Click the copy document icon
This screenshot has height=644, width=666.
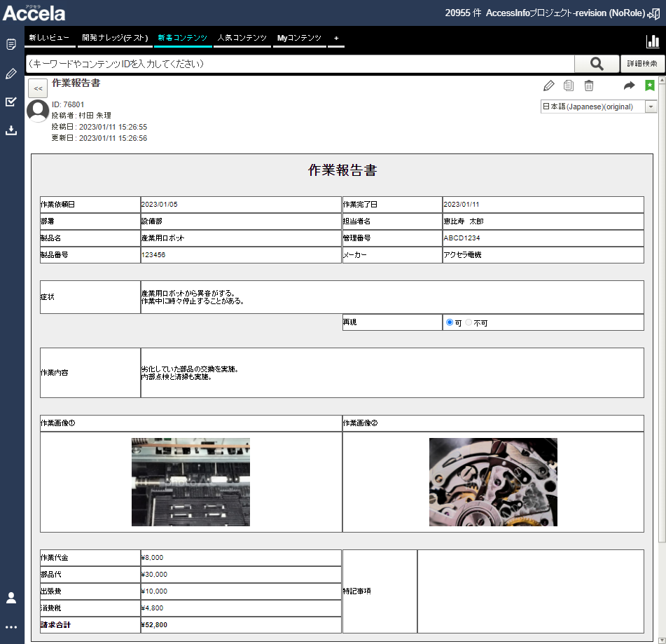tap(569, 85)
